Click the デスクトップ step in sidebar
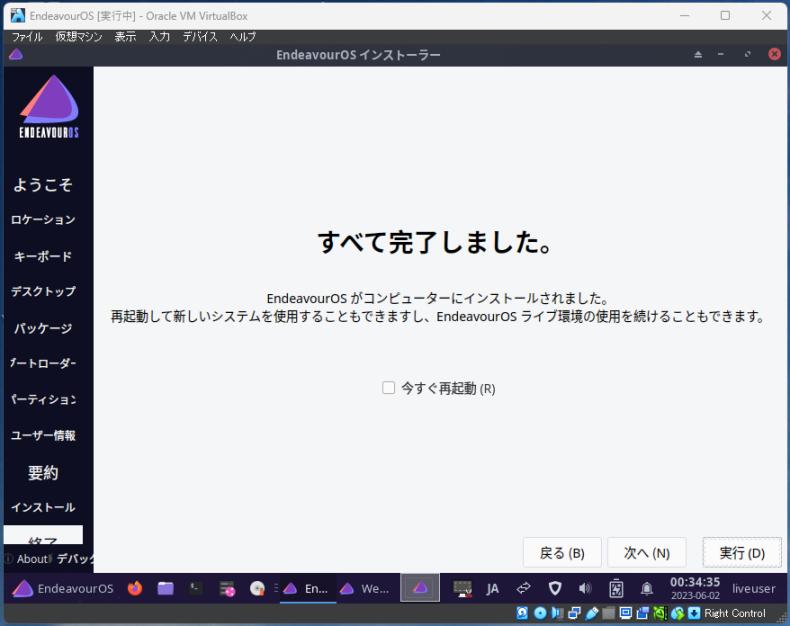Image resolution: width=790 pixels, height=626 pixels. (x=43, y=291)
